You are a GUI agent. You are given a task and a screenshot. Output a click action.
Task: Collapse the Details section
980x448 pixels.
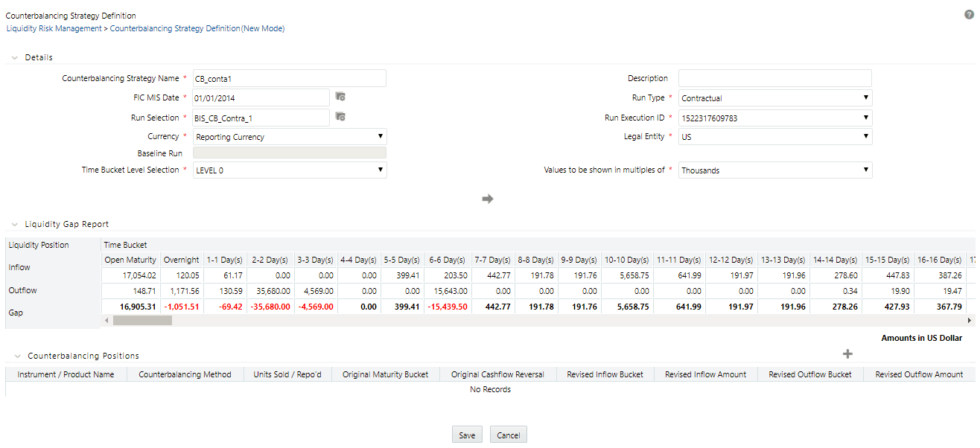coord(14,57)
